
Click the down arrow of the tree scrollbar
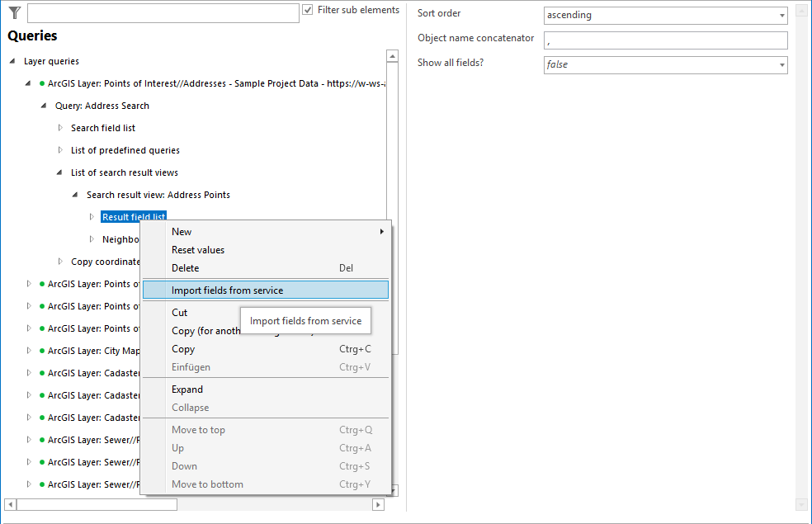(393, 489)
